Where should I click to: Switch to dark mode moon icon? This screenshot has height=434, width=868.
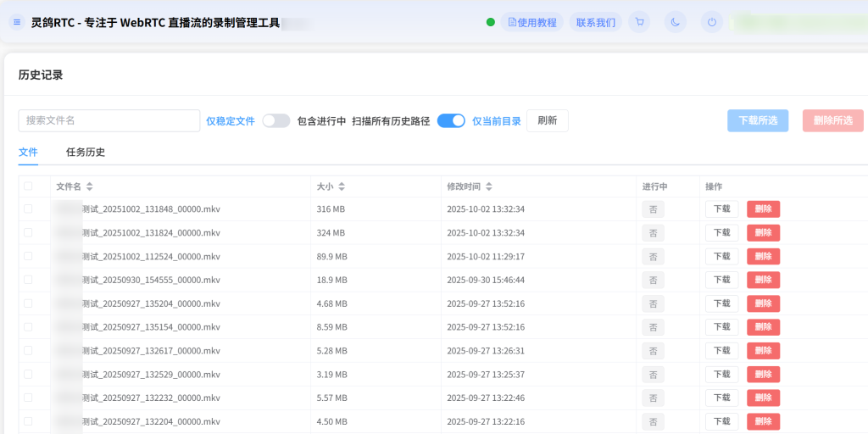tap(676, 22)
